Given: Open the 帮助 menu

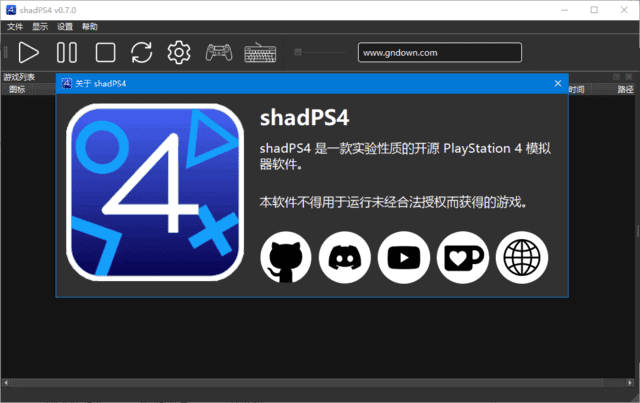Looking at the screenshot, I should click(x=90, y=26).
